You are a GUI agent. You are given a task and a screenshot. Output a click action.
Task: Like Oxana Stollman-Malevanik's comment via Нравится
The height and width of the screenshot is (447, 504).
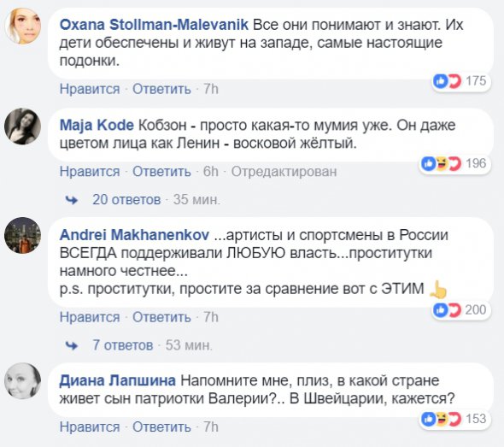(90, 89)
